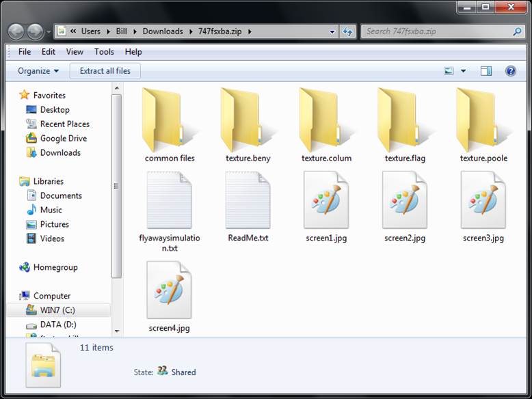Click the Refresh button beside address bar
Viewport: 532px width, 399px height.
click(347, 32)
